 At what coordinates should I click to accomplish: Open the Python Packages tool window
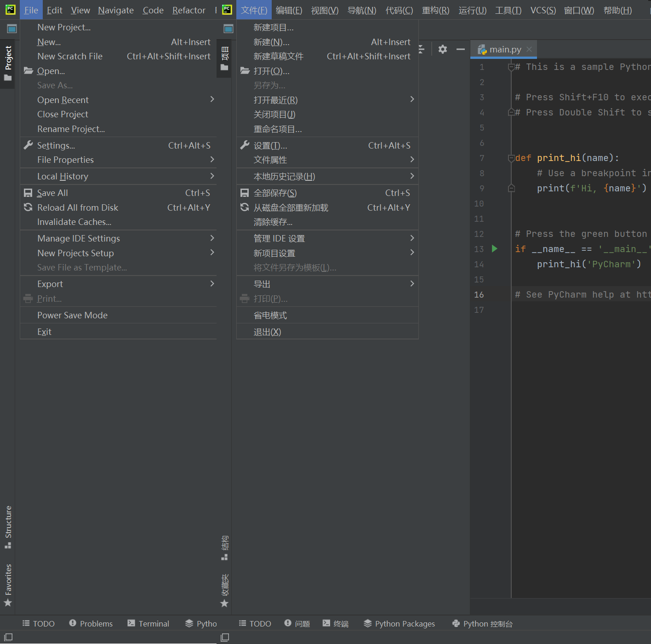click(399, 623)
